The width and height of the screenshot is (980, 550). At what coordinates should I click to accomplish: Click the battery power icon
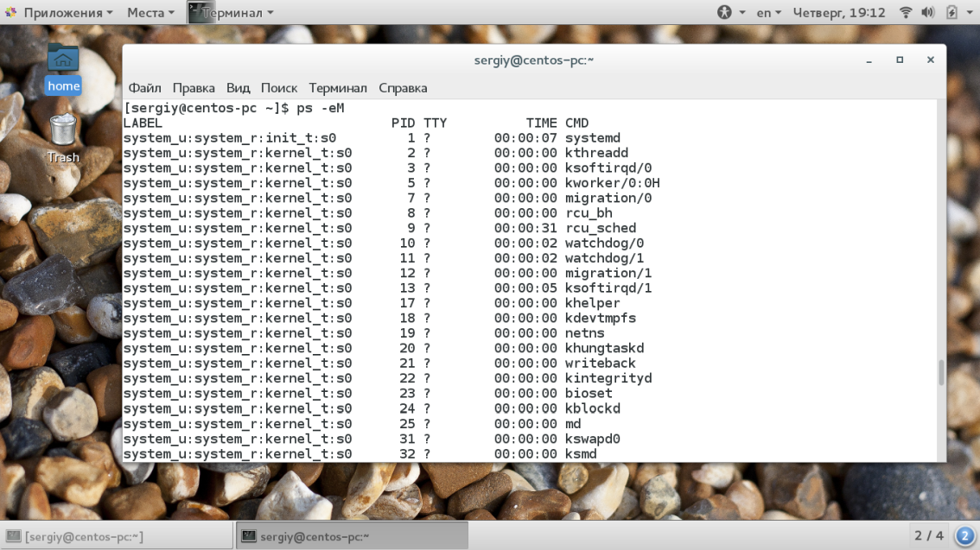coord(951,12)
